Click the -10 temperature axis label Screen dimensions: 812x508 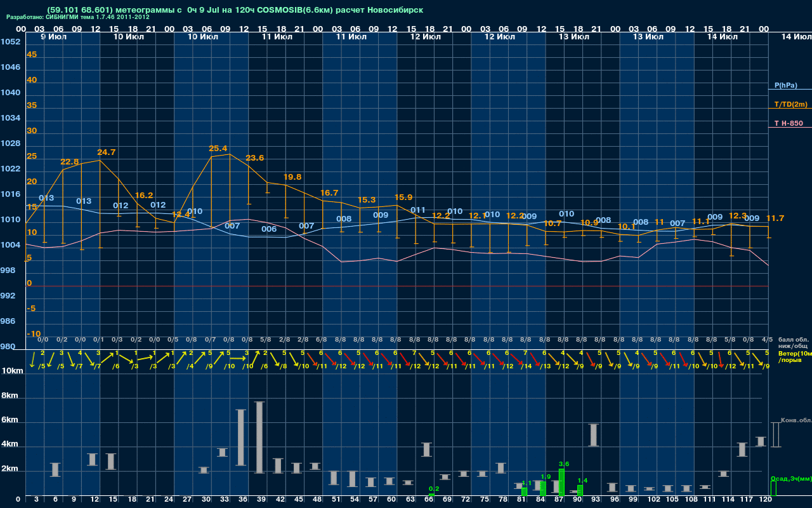34,334
